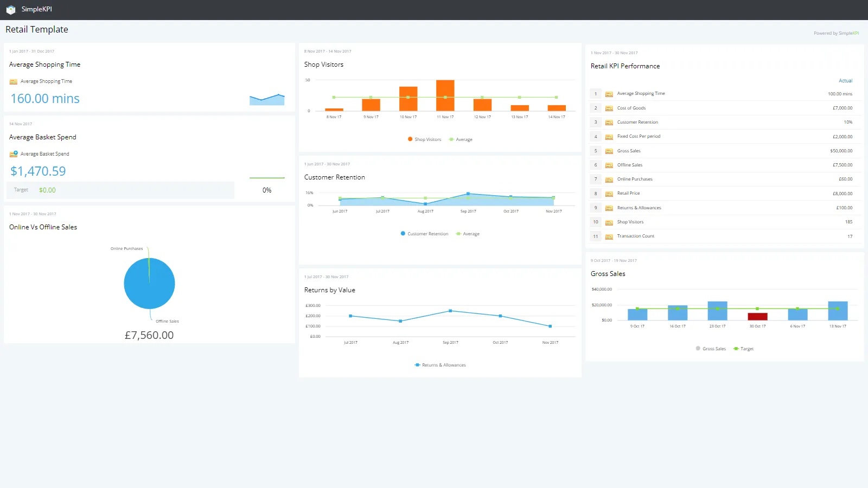Click the Customer Retention row icon in the KPI table
The image size is (868, 488).
[609, 123]
